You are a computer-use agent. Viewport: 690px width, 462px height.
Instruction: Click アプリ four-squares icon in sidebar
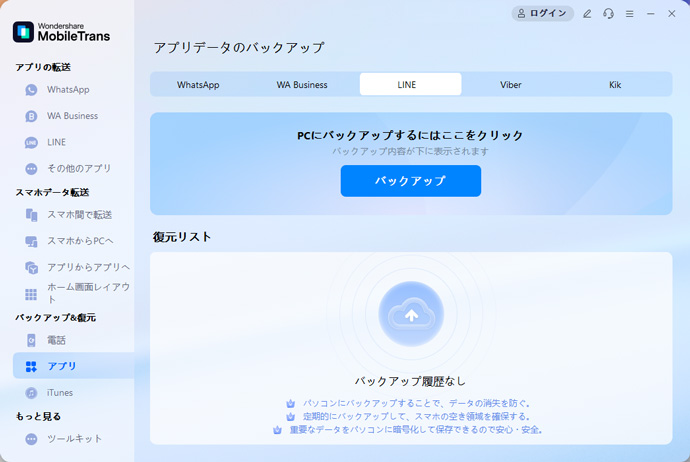(31, 366)
